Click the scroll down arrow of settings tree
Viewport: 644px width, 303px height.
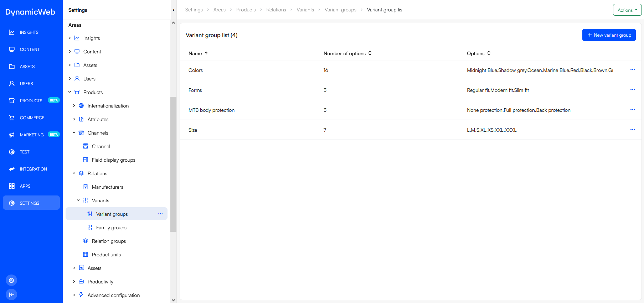(x=173, y=300)
